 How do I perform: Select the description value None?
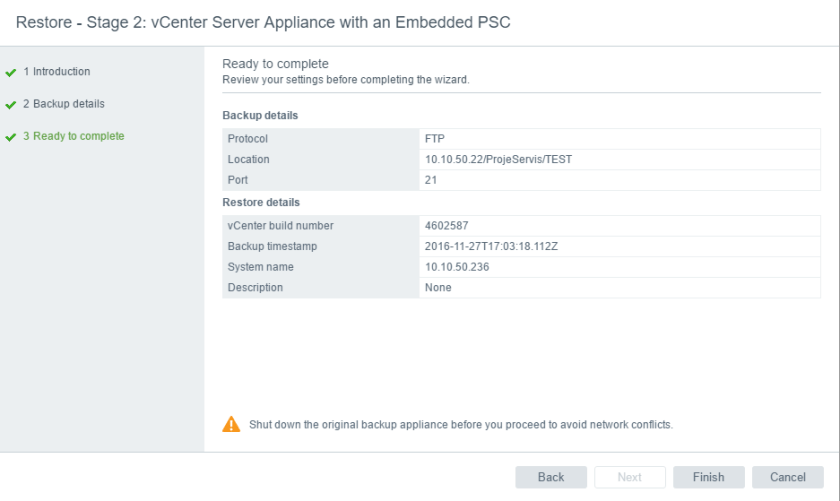tap(438, 287)
